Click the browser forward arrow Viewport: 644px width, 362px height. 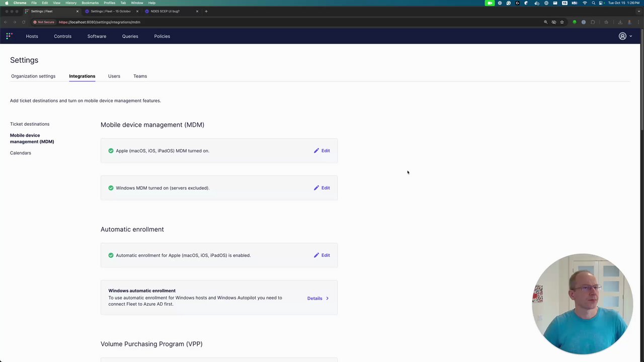pos(15,22)
